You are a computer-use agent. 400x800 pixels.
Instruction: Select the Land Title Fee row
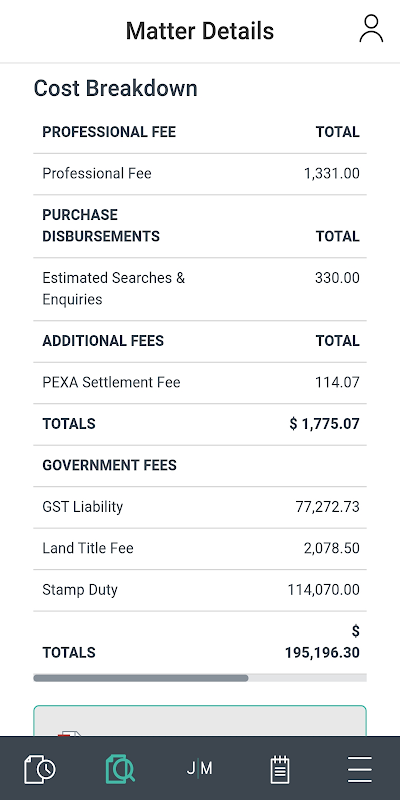click(x=200, y=548)
